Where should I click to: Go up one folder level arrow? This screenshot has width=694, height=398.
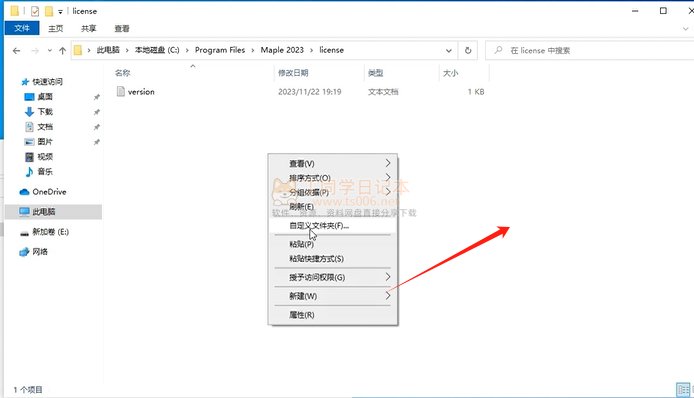tap(62, 51)
